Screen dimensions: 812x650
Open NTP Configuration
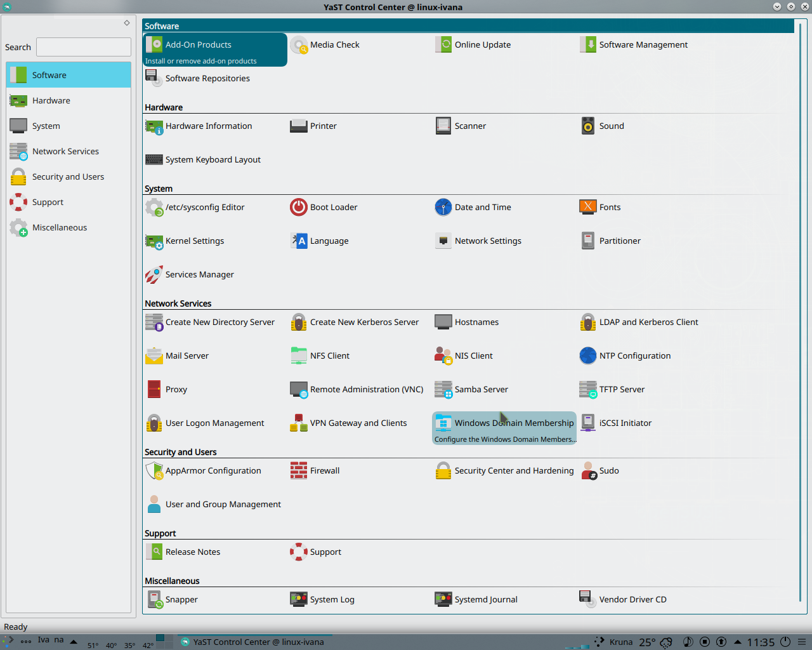pos(631,355)
